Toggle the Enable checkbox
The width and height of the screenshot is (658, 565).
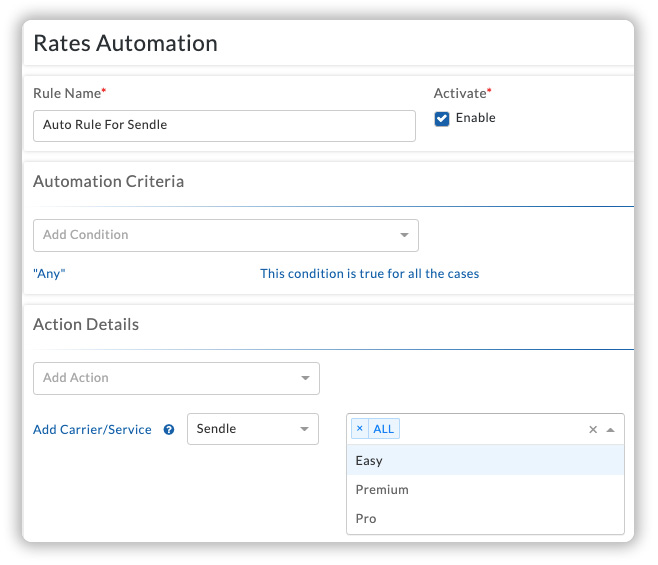pos(441,119)
